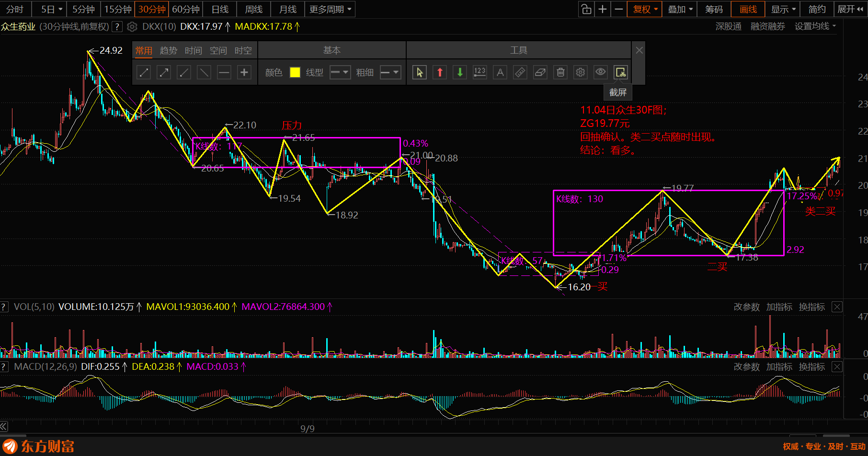Select the crosshair plus drawing tool

pos(244,72)
